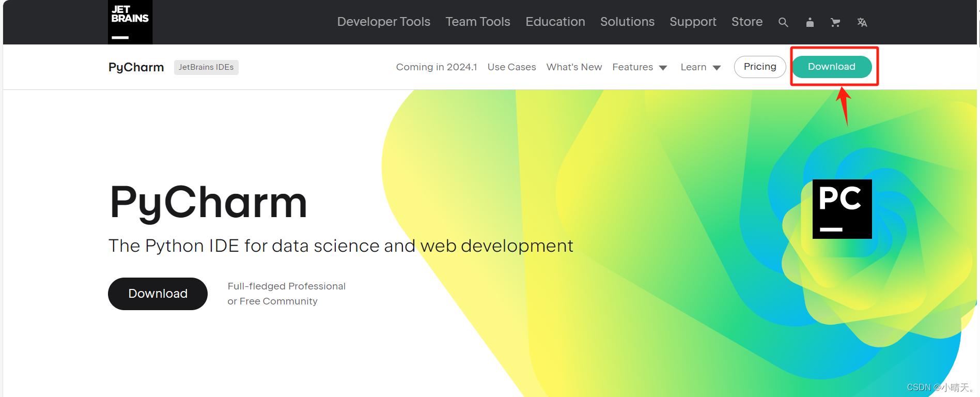Image resolution: width=980 pixels, height=397 pixels.
Task: Open the Developer Tools menu
Action: [384, 22]
